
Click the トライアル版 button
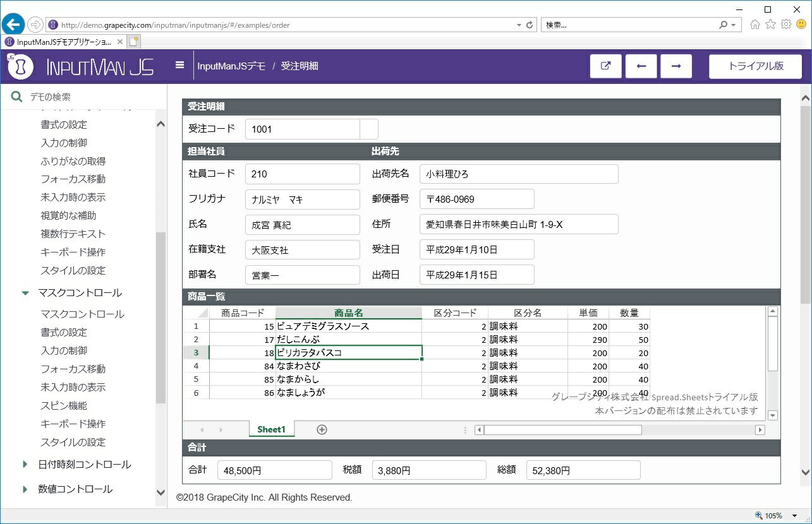pyautogui.click(x=756, y=66)
